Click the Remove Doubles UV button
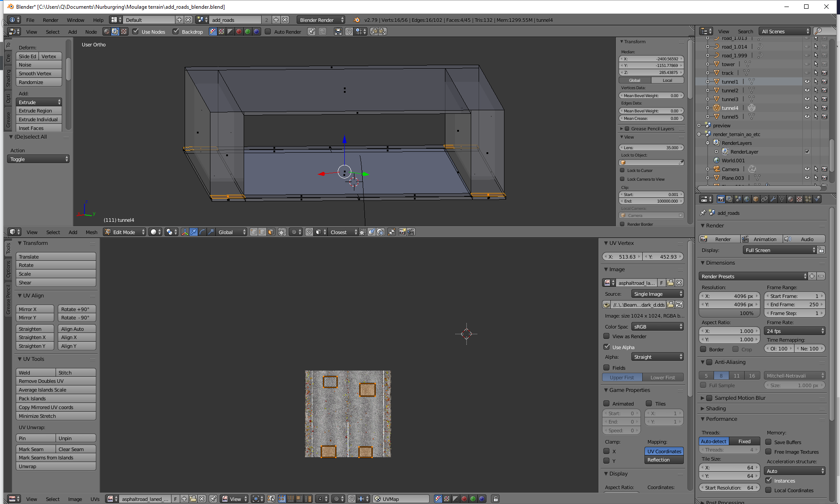This screenshot has width=840, height=504. 56,381
